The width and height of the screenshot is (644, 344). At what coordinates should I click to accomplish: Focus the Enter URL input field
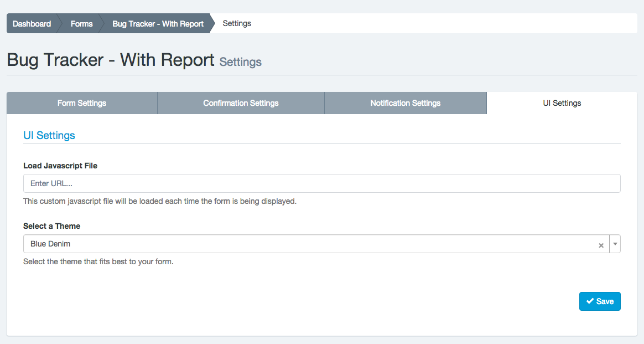coord(321,183)
